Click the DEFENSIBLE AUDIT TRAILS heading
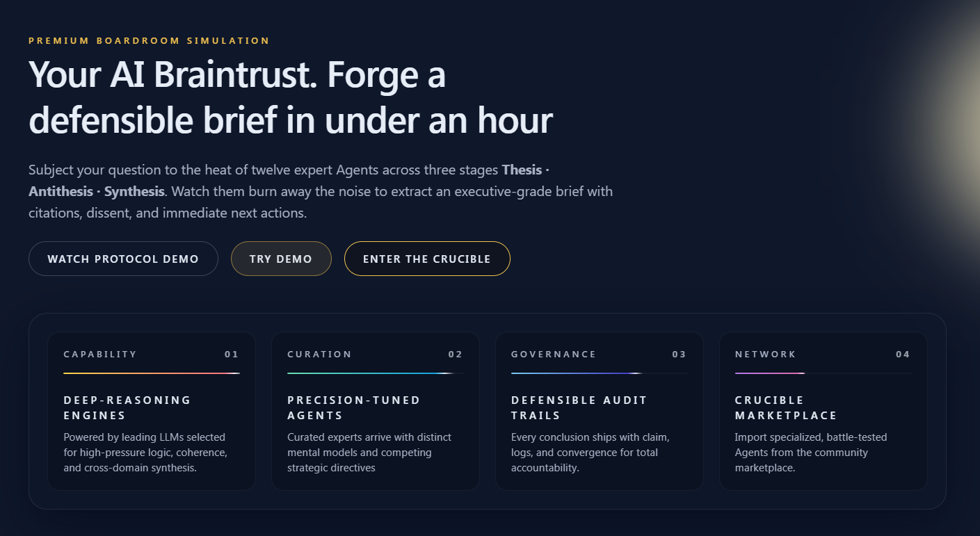 click(x=579, y=407)
